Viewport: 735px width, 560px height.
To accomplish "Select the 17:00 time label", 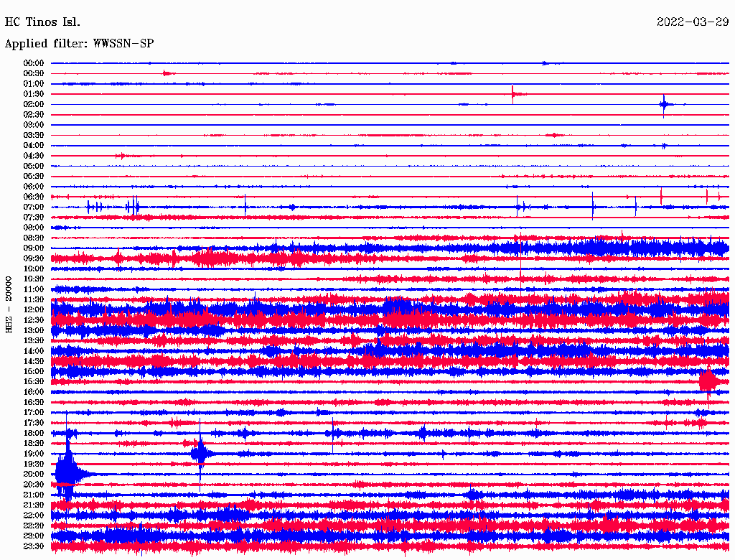I will tap(34, 413).
